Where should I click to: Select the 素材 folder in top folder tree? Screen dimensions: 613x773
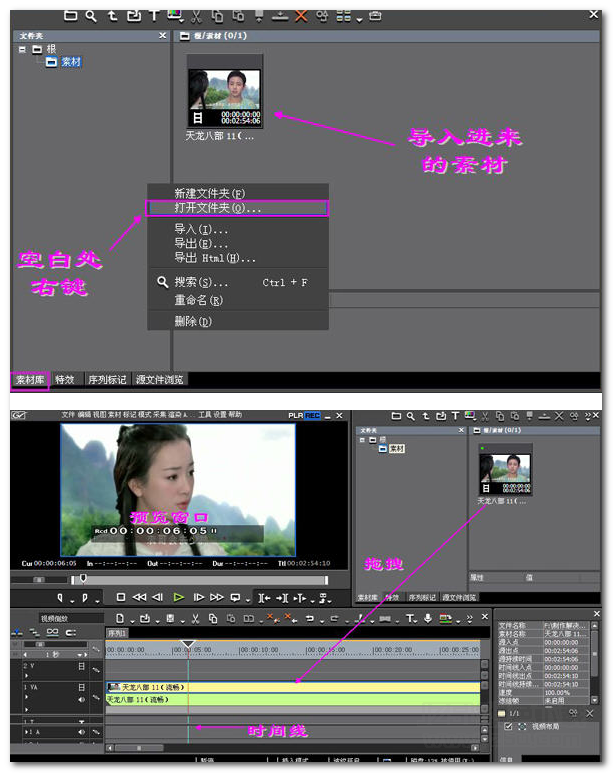(x=71, y=62)
